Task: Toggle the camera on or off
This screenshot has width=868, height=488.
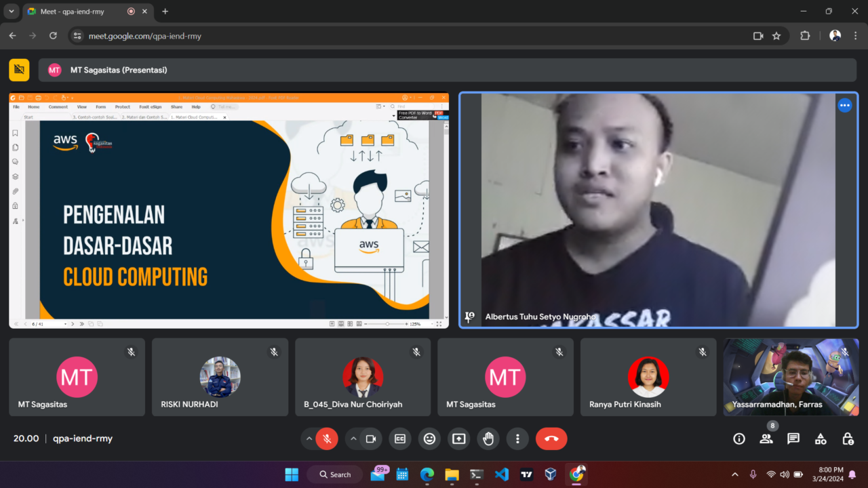Action: pos(370,439)
